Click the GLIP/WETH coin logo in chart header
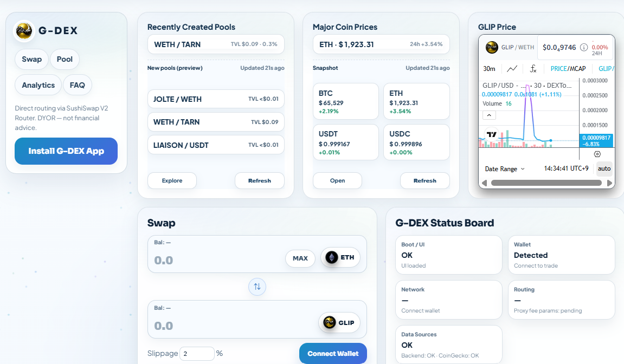This screenshot has width=624, height=364. tap(492, 47)
